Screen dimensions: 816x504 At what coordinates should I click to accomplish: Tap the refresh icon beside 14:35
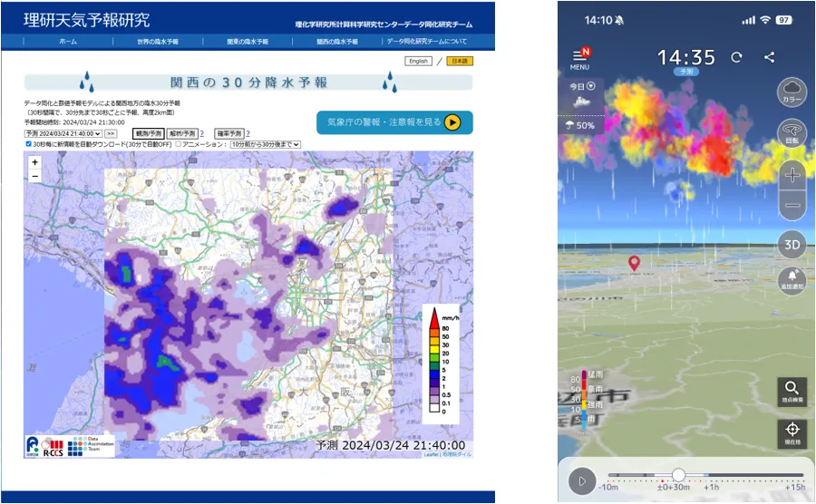pos(736,57)
